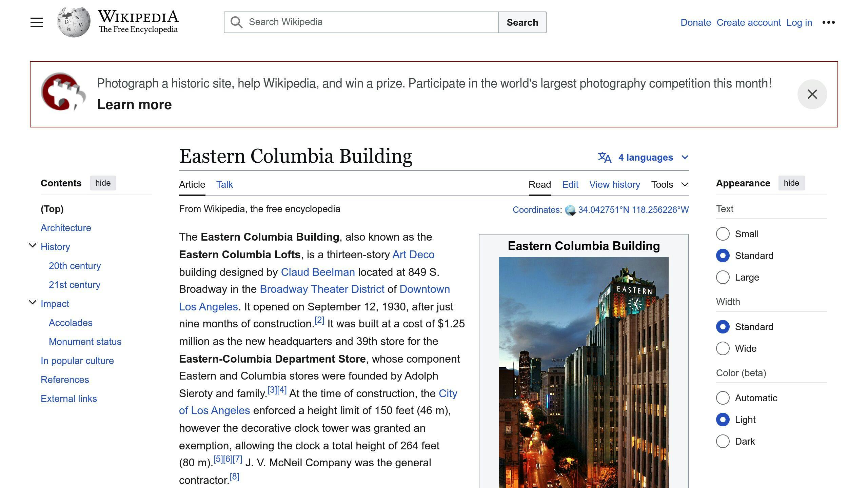Click the magnifying glass search icon
The image size is (868, 488).
click(237, 22)
